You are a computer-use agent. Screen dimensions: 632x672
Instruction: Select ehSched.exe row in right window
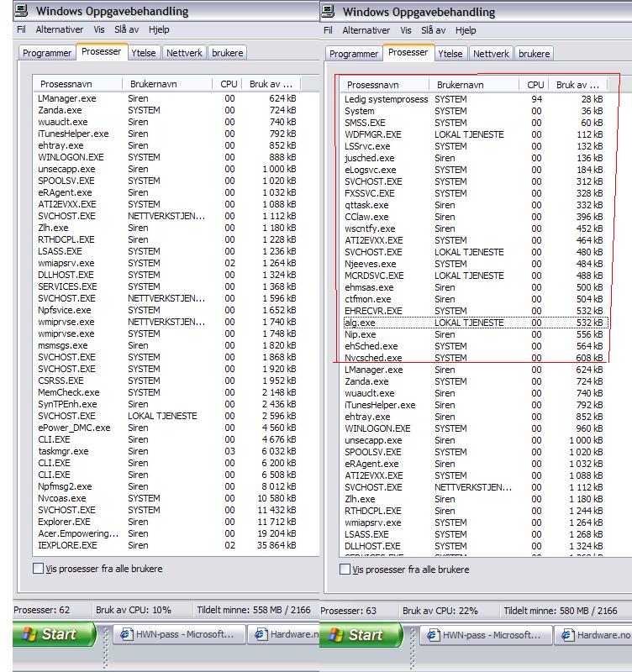click(x=474, y=346)
